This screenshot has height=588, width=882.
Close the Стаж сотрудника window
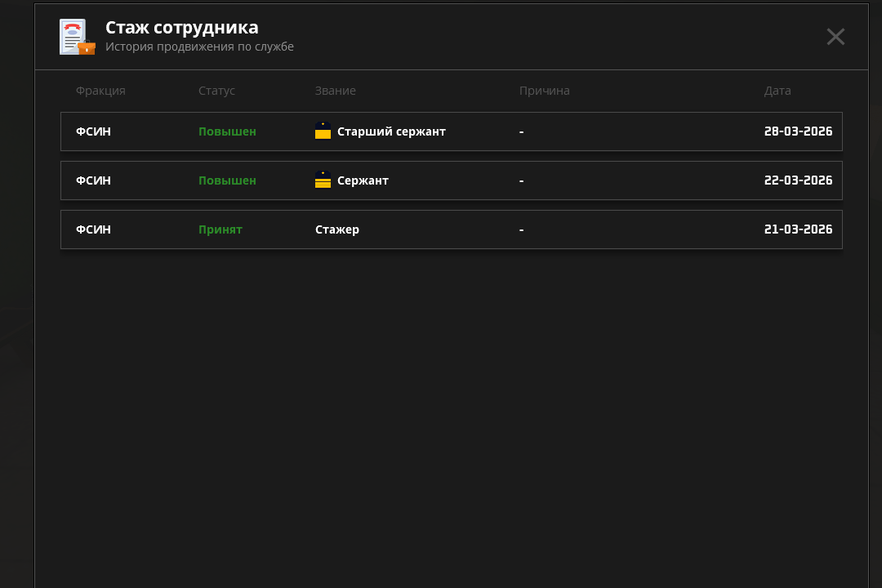(x=835, y=37)
